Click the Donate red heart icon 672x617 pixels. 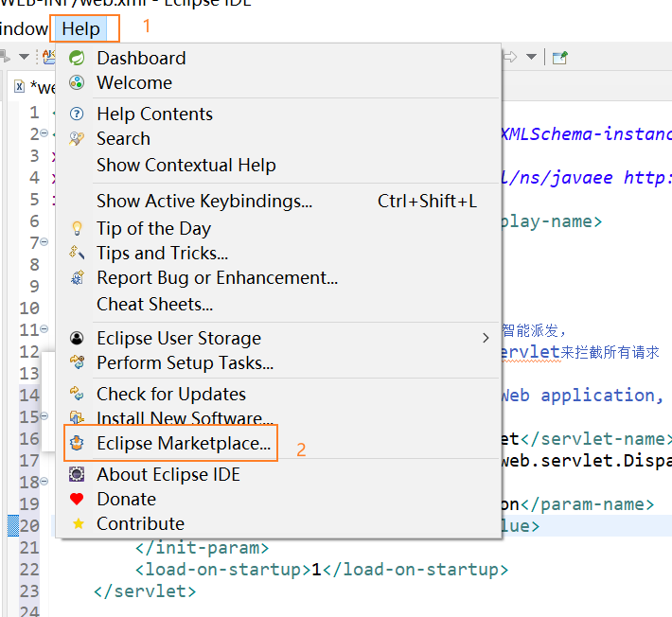click(77, 499)
